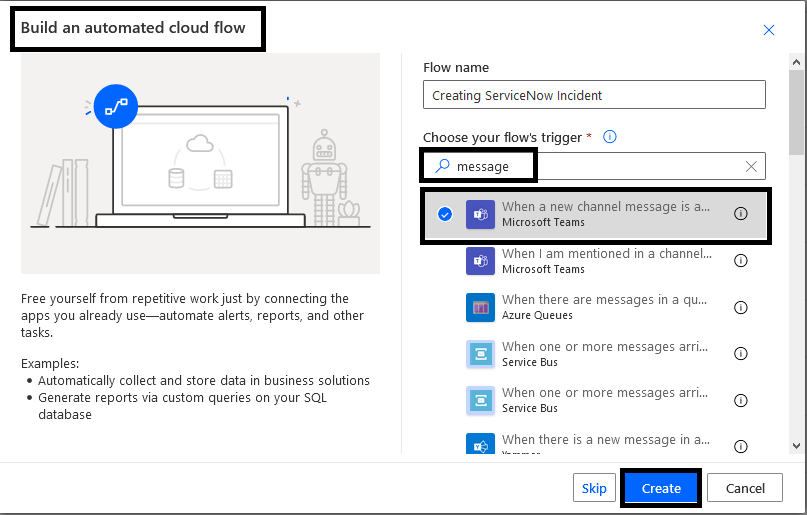Close the automated cloud flow dialog
The height and width of the screenshot is (515, 807).
(768, 30)
